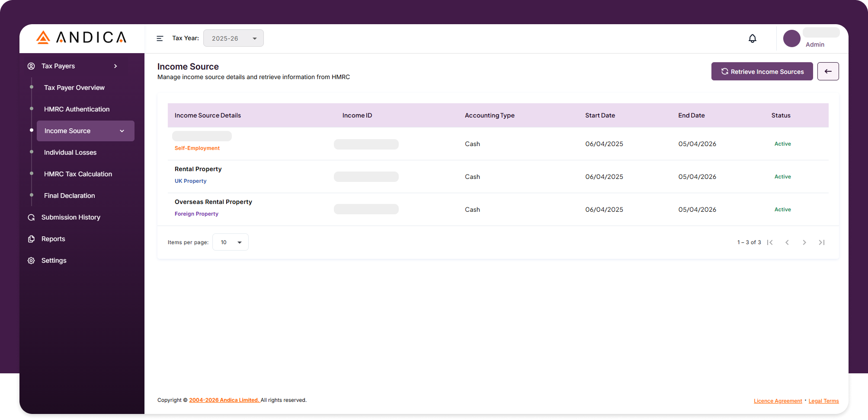
Task: Click the Retrieve Income Sources button
Action: point(762,72)
